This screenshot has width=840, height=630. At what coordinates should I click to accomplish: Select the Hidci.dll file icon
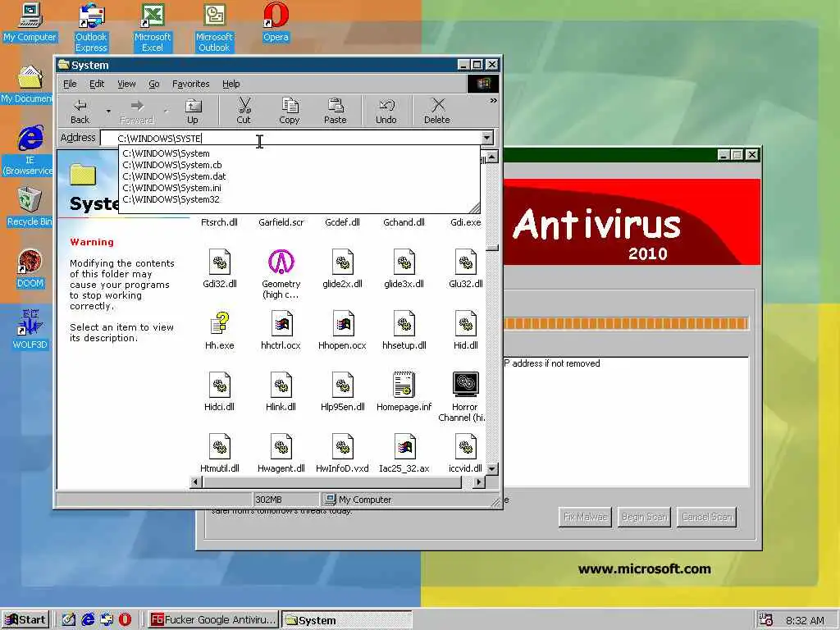coord(220,386)
